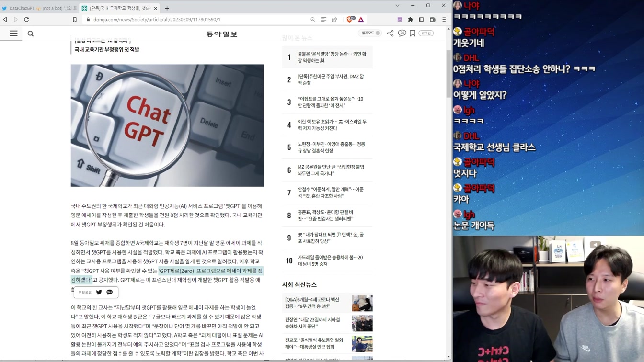644x362 pixels.
Task: Switch to the DataChazGPT Twitter tab
Action: [39, 8]
